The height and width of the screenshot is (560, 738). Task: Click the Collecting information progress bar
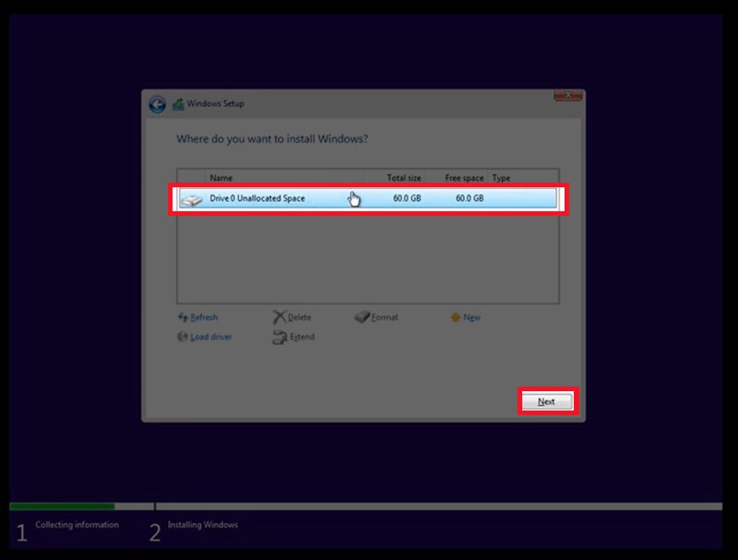click(81, 506)
